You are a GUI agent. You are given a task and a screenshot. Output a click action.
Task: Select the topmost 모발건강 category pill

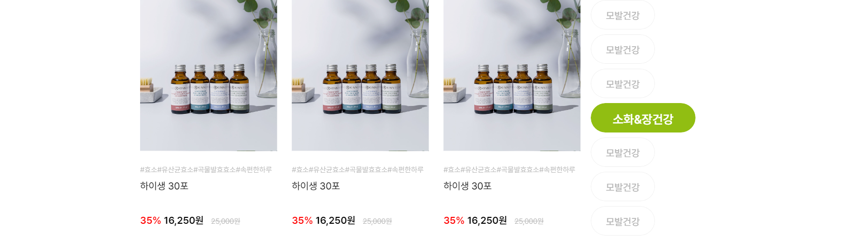(623, 15)
